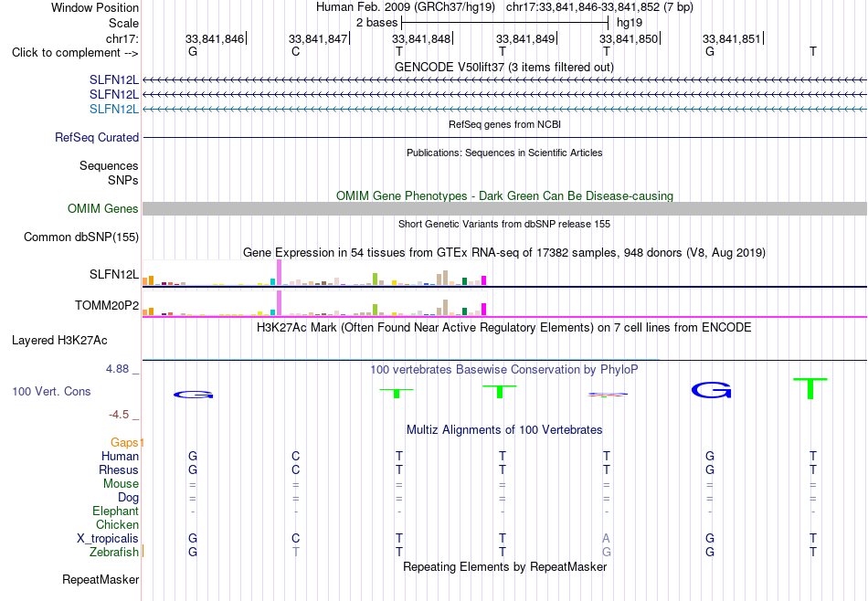868x601 pixels.
Task: Click the gray OMIM Genes bar
Action: pos(504,208)
